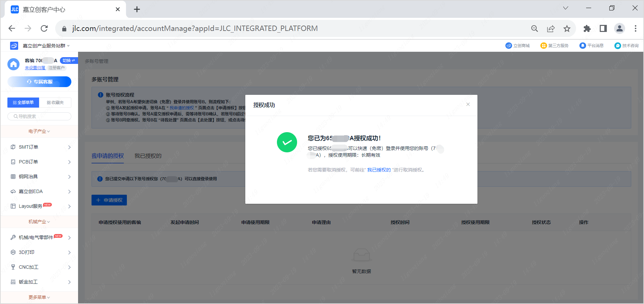Select the 全部菜单 tab
The width and height of the screenshot is (644, 304).
[x=23, y=103]
